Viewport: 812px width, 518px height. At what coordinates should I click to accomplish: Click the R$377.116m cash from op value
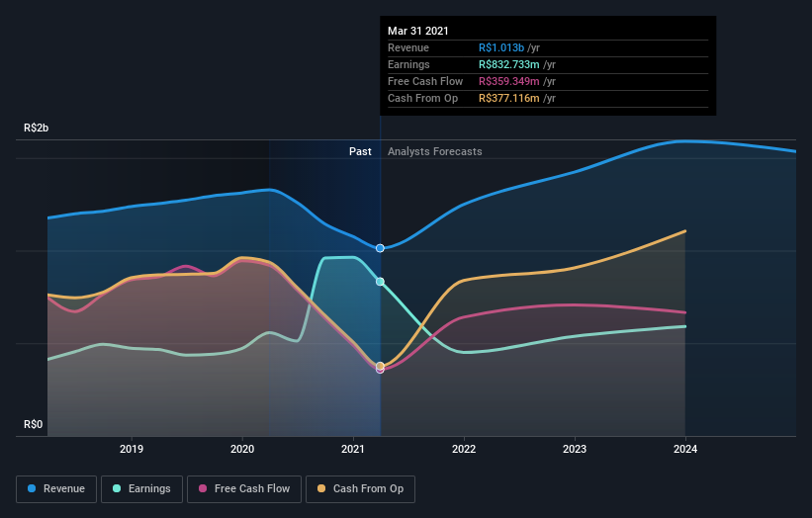pyautogui.click(x=509, y=98)
